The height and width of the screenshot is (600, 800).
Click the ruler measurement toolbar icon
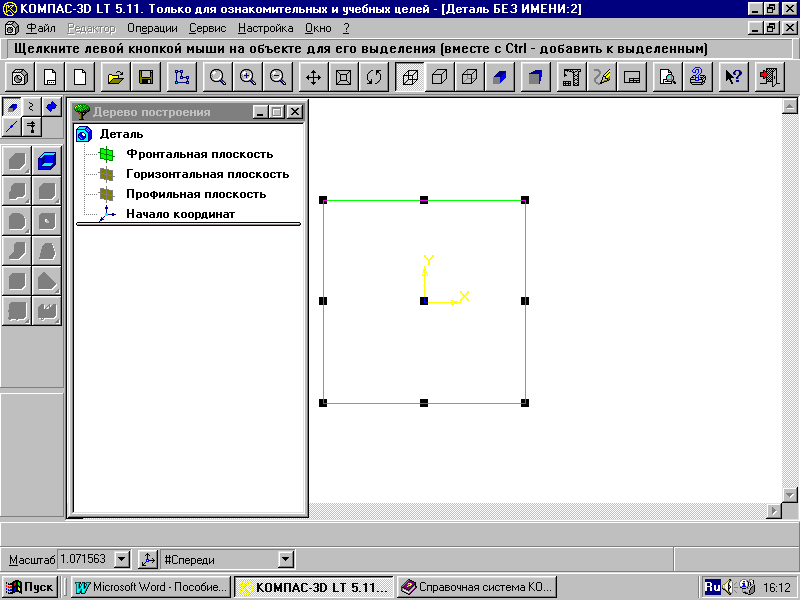(x=571, y=77)
